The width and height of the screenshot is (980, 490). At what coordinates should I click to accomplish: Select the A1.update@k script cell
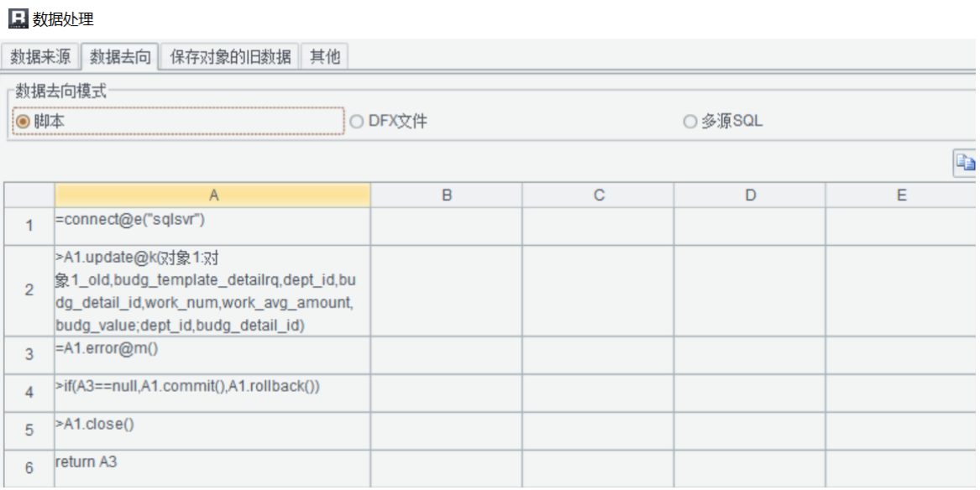coord(213,290)
